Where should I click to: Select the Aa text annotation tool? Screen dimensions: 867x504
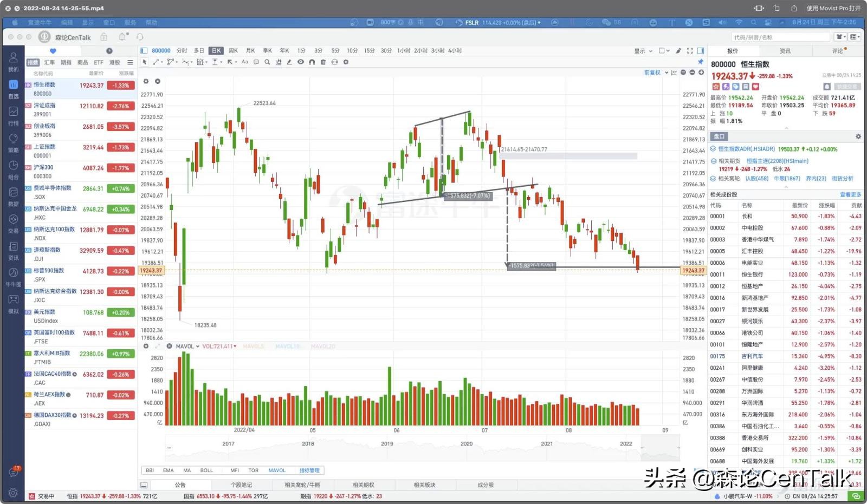coord(245,62)
